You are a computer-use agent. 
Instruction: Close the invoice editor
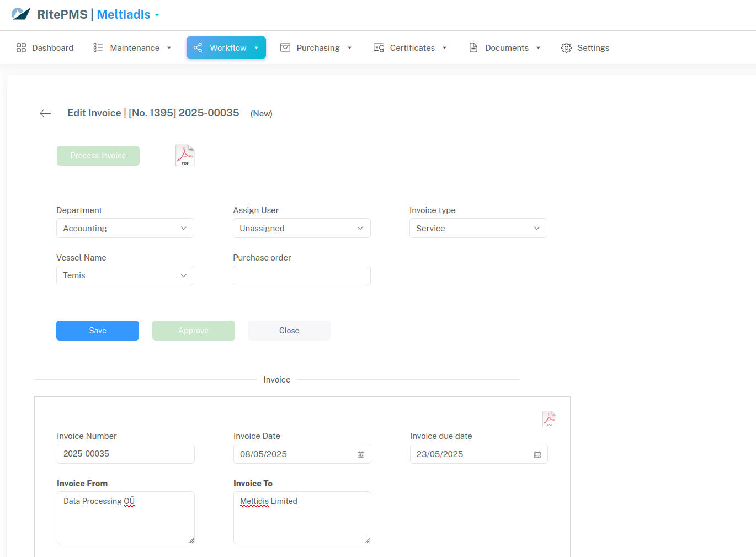pyautogui.click(x=289, y=330)
